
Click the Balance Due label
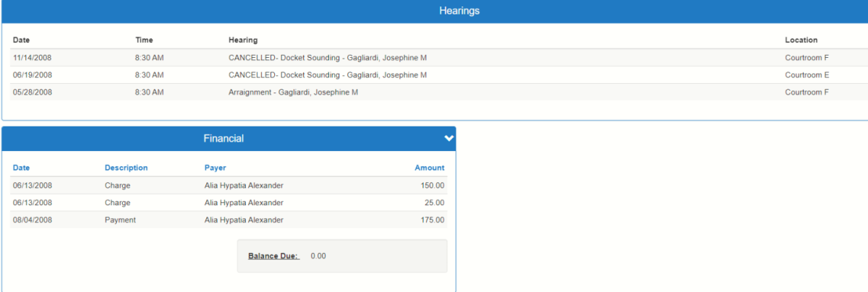[273, 256]
